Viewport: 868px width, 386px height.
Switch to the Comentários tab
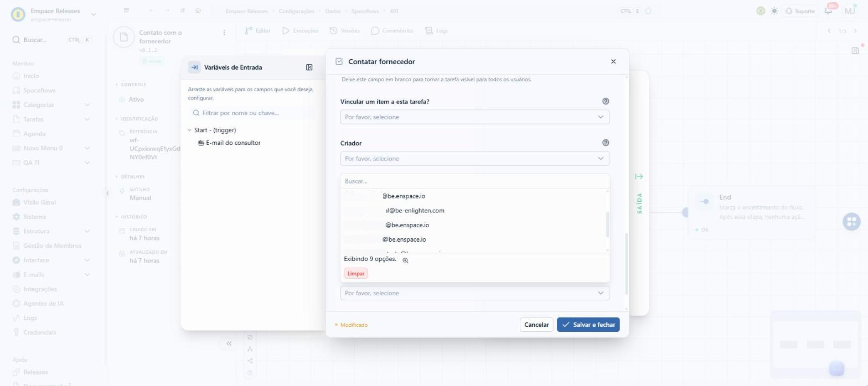[x=392, y=31]
